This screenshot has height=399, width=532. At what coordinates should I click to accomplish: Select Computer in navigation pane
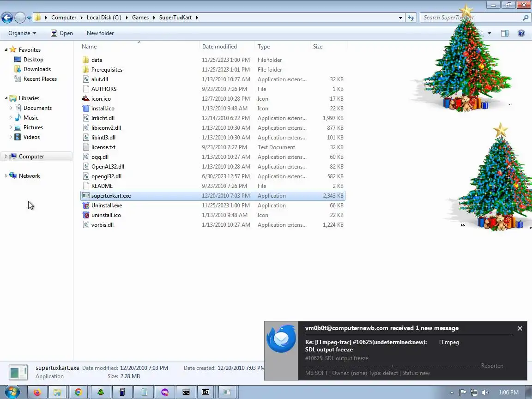click(31, 157)
